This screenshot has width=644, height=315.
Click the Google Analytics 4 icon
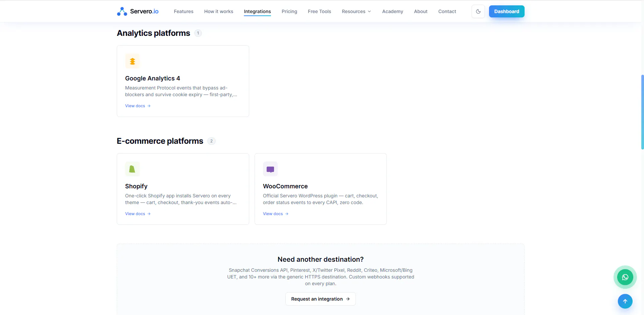(x=132, y=61)
